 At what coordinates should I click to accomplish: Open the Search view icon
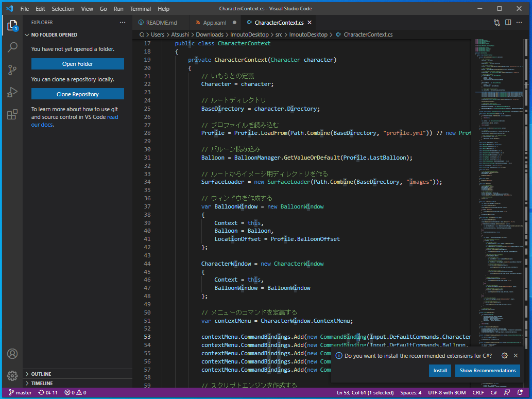pos(12,47)
